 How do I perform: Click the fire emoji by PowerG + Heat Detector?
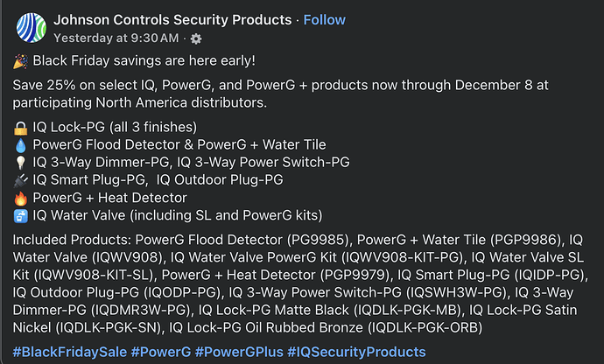pyautogui.click(x=20, y=197)
